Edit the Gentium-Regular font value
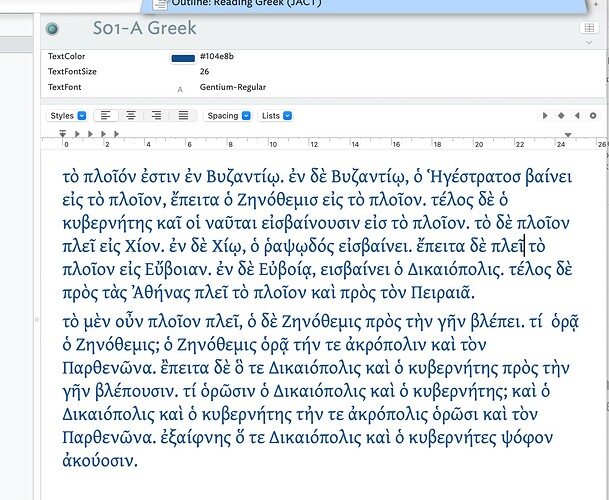The image size is (609, 500). click(233, 87)
